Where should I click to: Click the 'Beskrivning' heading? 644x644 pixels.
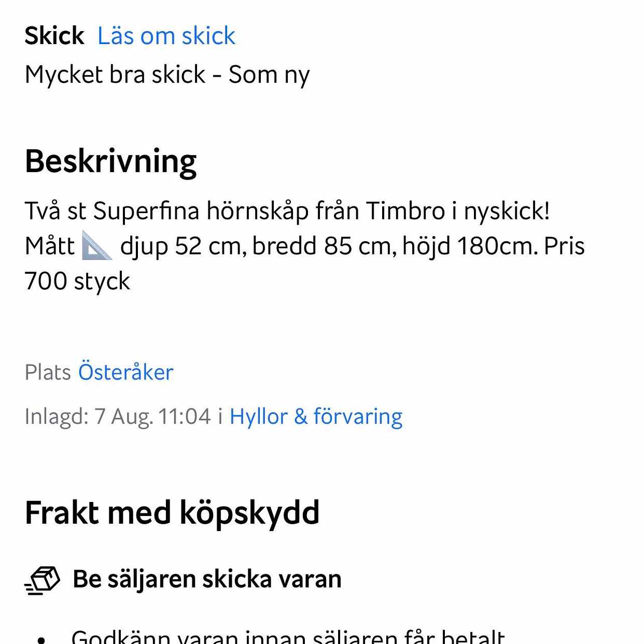coord(110,161)
